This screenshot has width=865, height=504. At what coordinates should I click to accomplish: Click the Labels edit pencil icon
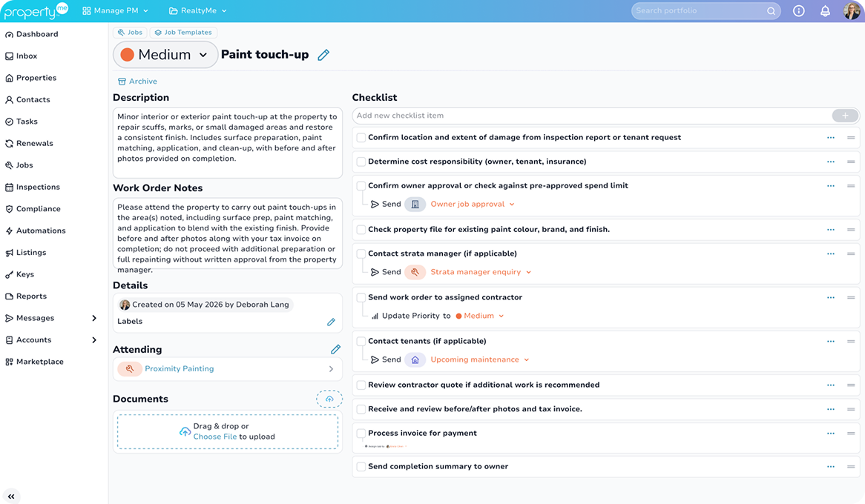(331, 322)
